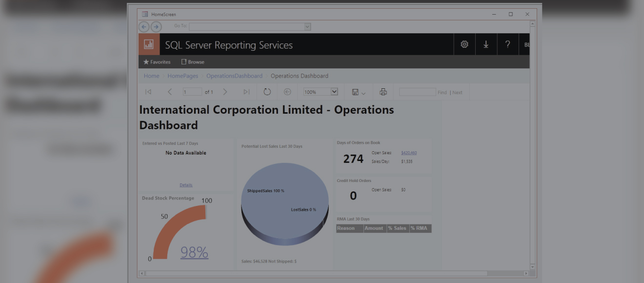Click the browser back arrow button

[x=144, y=27]
